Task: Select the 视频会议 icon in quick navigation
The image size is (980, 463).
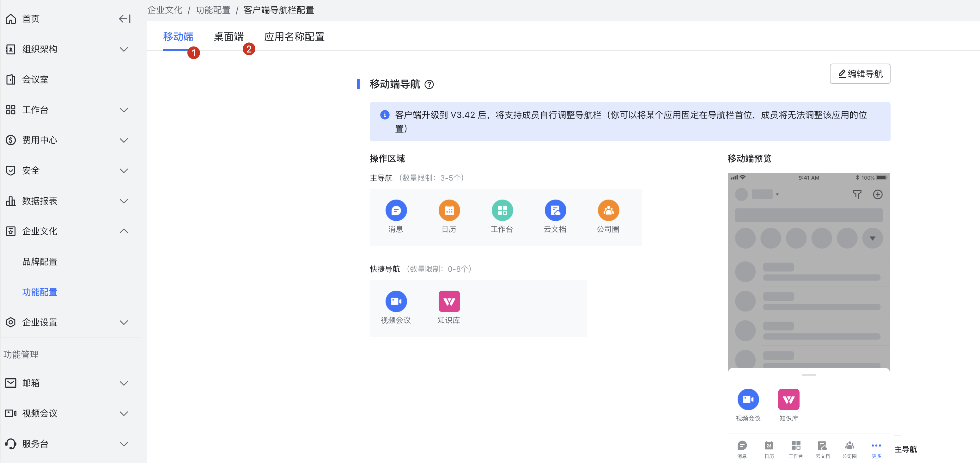Action: (x=396, y=302)
